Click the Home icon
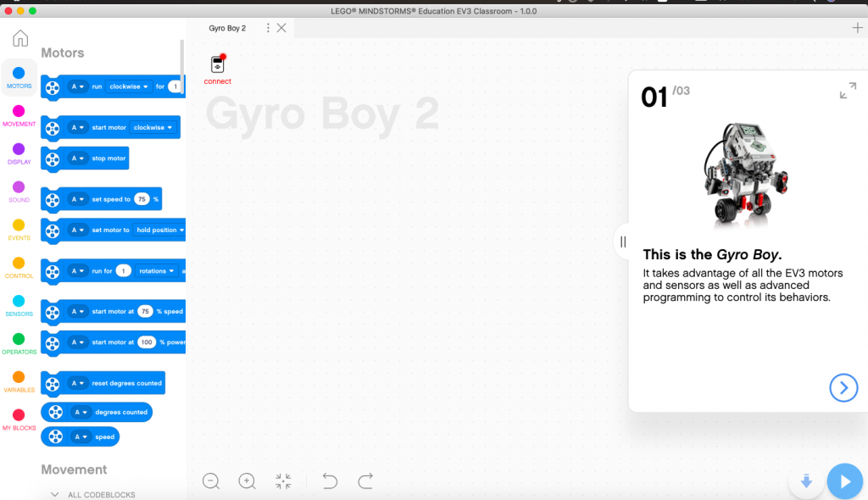Screen dimensions: 868x500 pos(19,37)
